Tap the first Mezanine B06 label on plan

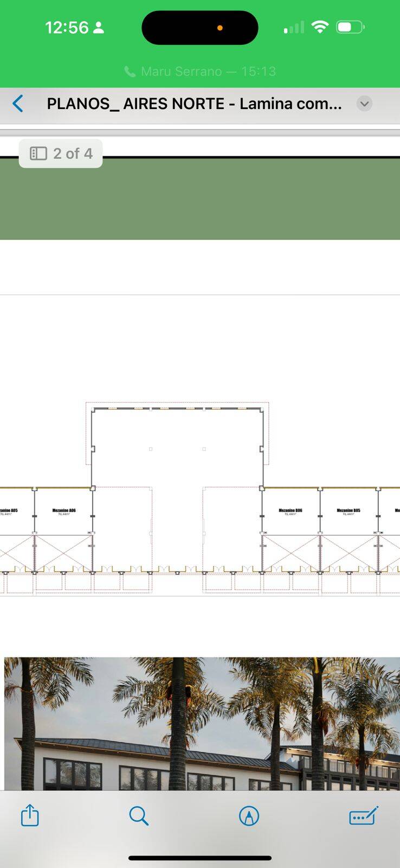click(x=291, y=511)
